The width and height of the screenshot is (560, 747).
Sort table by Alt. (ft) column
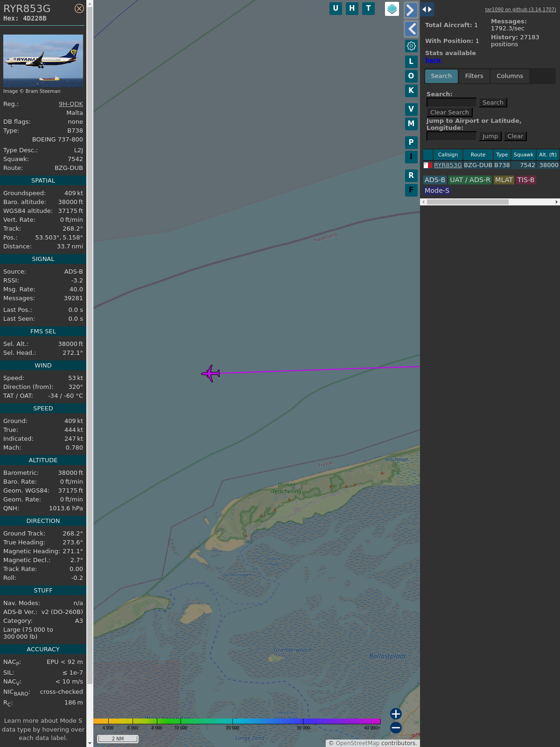(547, 155)
